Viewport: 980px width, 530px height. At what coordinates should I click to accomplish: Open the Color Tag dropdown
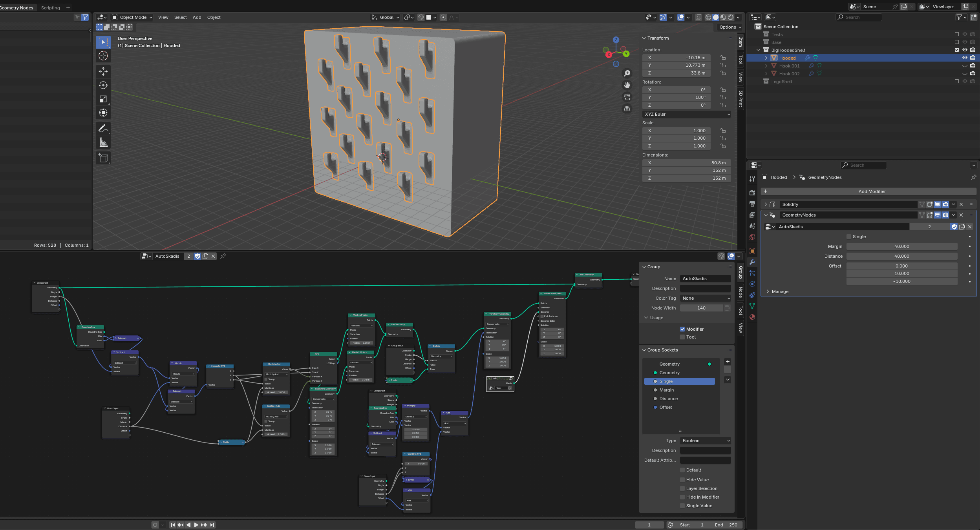[x=706, y=298]
